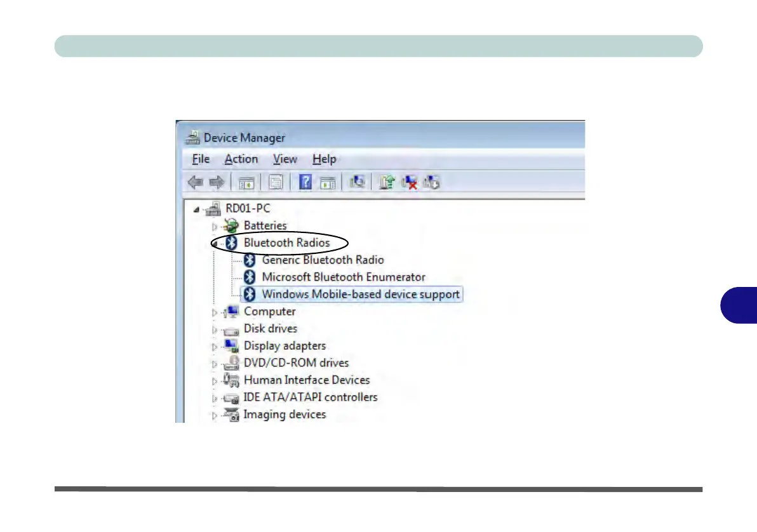
Task: Open the File menu
Action: point(201,159)
